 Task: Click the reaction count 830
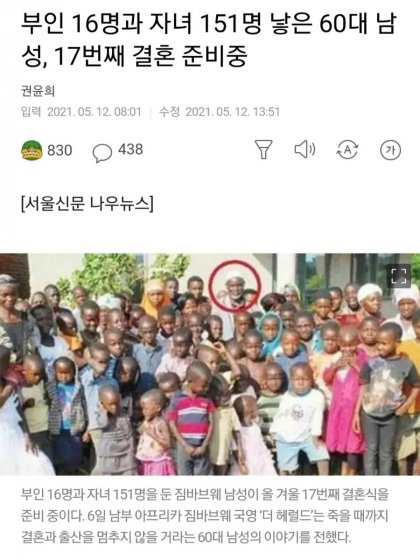(x=60, y=150)
